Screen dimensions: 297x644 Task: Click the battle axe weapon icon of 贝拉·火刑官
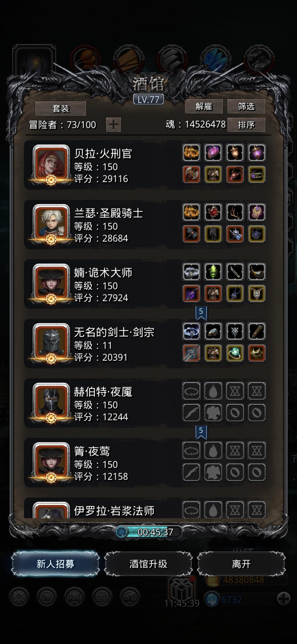tap(191, 174)
